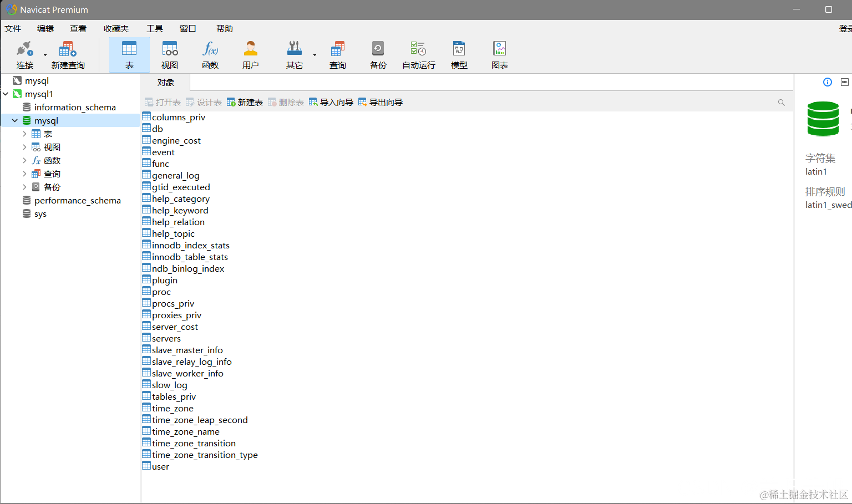Screen dimensions: 852x504
Task: Click the 删除表 button
Action: pyautogui.click(x=286, y=103)
